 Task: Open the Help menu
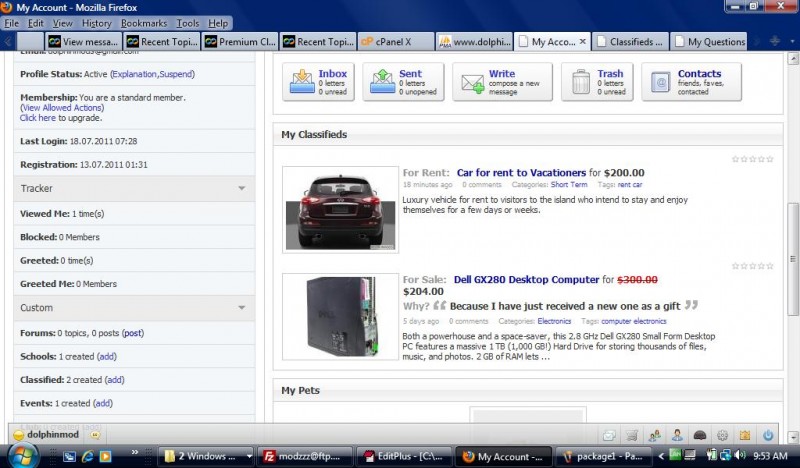(x=218, y=23)
